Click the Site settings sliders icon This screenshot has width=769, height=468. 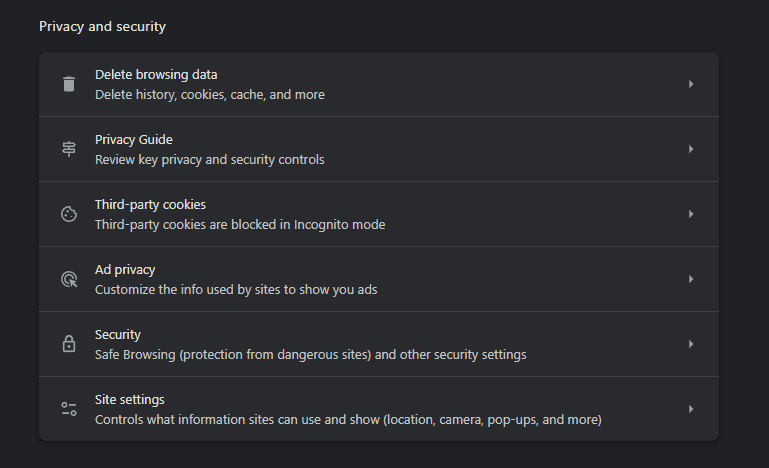69,409
